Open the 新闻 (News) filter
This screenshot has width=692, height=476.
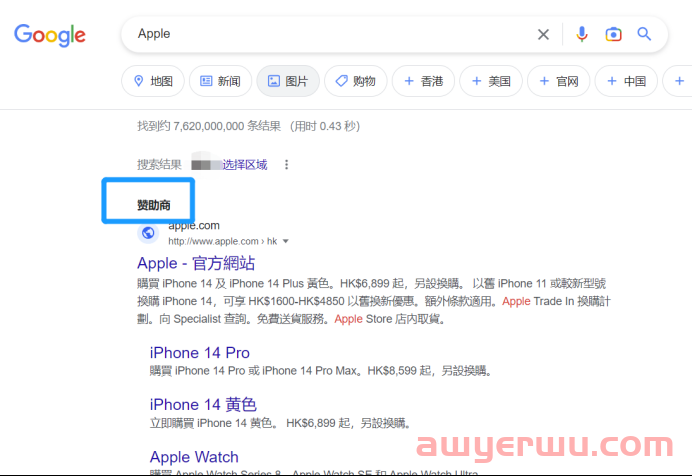(220, 81)
